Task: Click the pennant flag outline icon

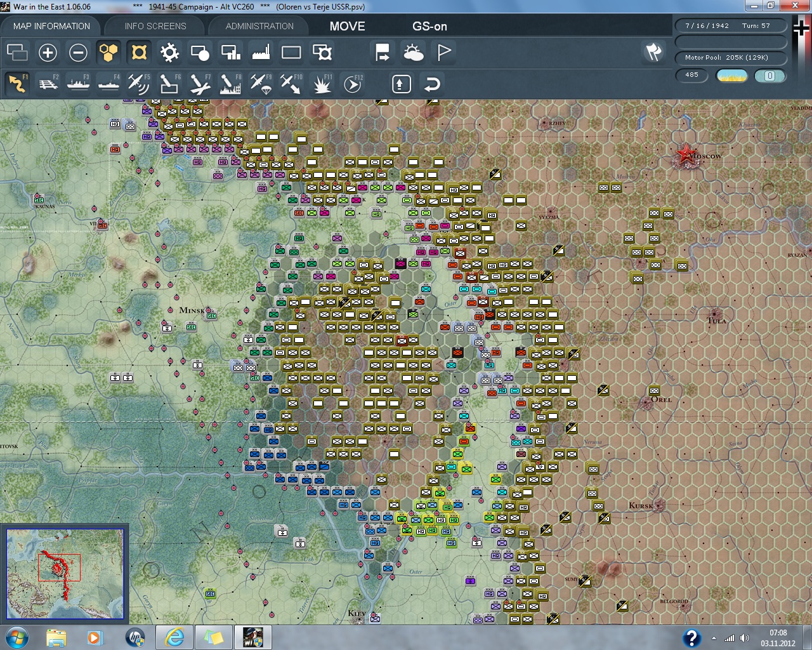Action: click(x=444, y=53)
